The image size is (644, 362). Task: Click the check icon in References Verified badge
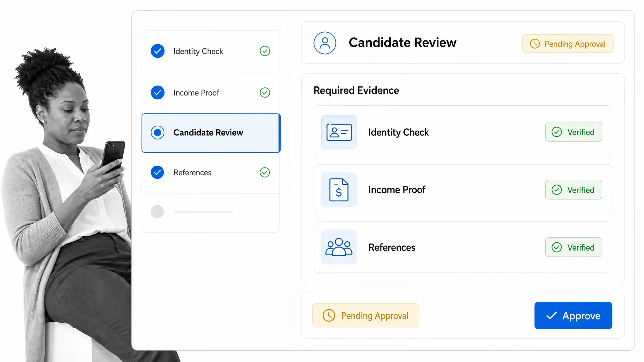click(557, 247)
